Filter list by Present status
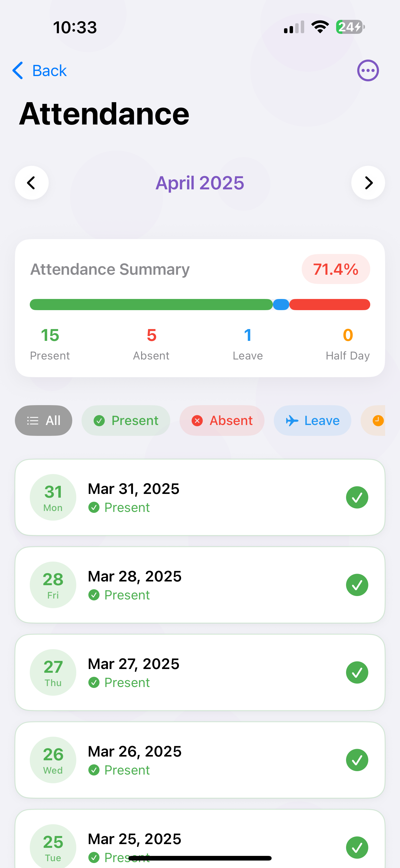Viewport: 400px width, 868px height. tap(126, 421)
